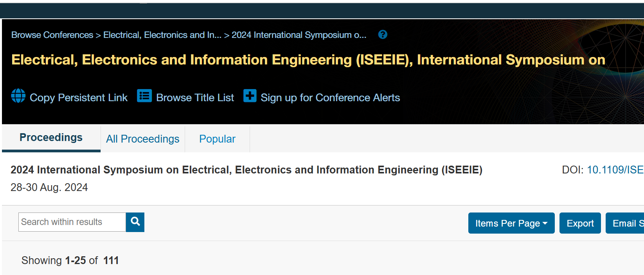Click the Copy Persistent Link text

79,98
